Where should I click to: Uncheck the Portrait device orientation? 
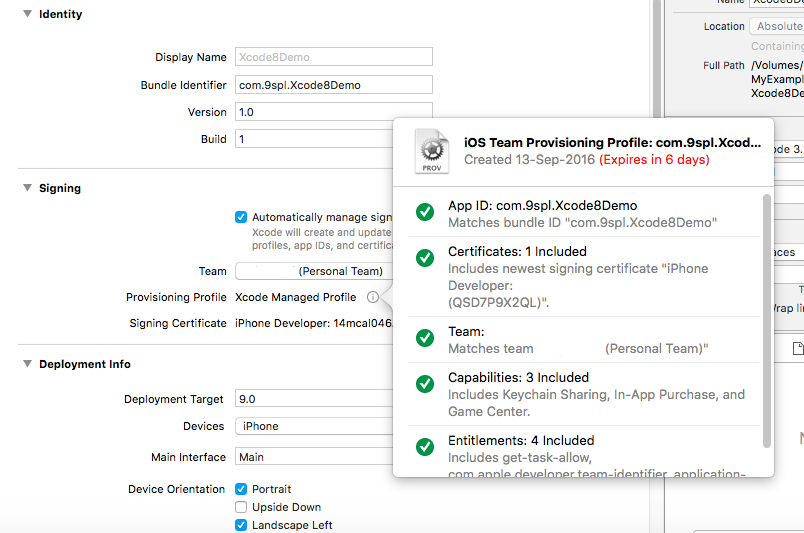click(x=241, y=489)
